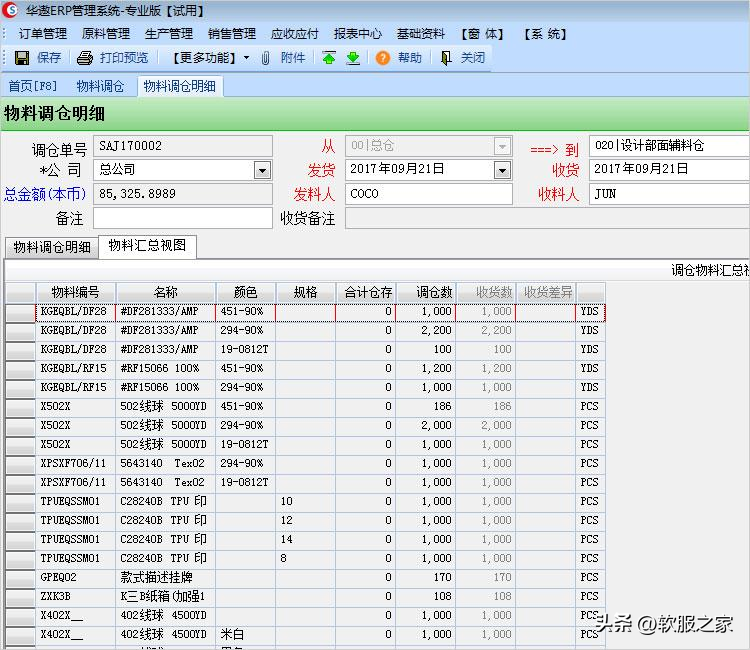
Task: Click the save (保存) disk icon
Action: (x=22, y=58)
